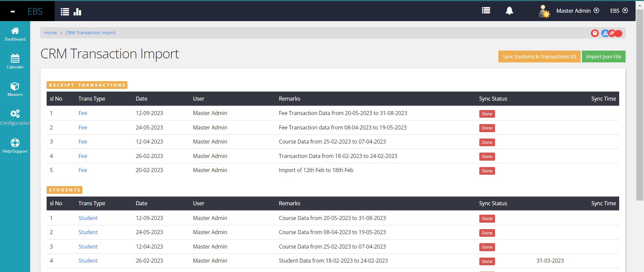
Task: Click the page vertical scrollbar
Action: click(x=640, y=101)
